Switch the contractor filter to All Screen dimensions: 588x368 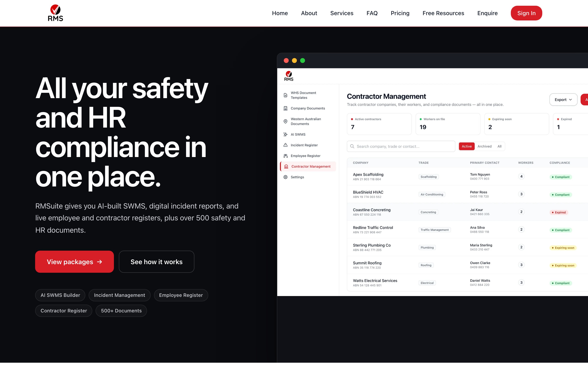(x=499, y=146)
